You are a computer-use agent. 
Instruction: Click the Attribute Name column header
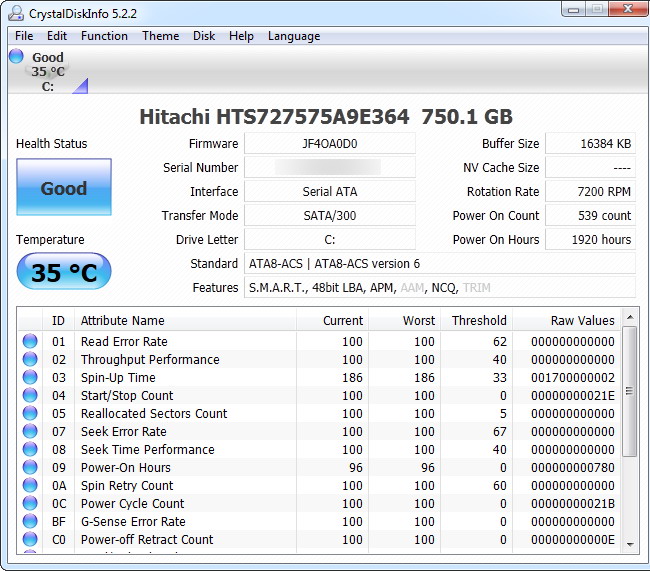[122, 321]
